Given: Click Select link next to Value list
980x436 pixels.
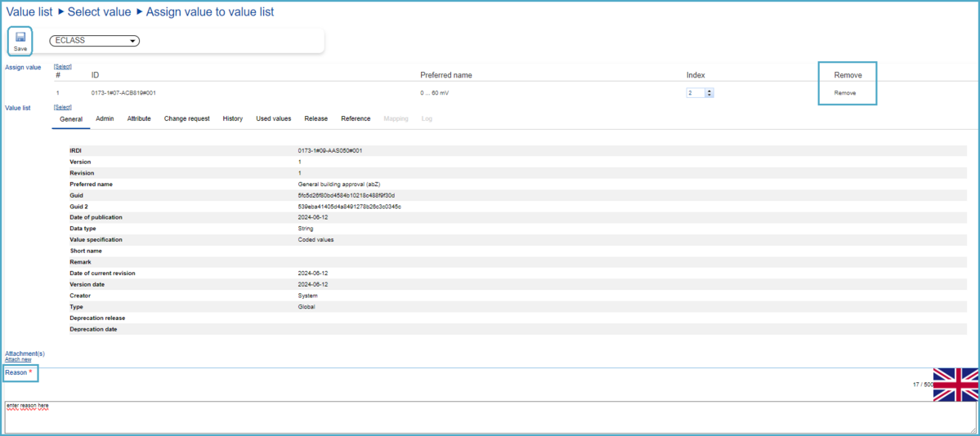Looking at the screenshot, I should click(63, 107).
